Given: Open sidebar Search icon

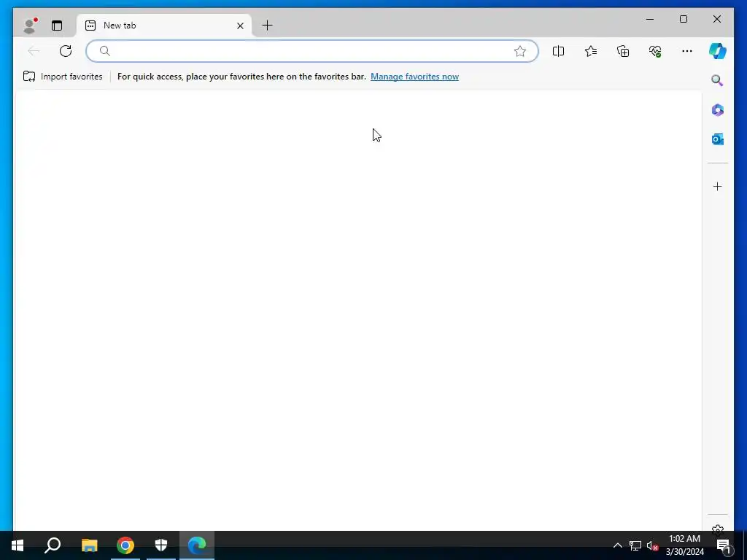Looking at the screenshot, I should [x=718, y=80].
